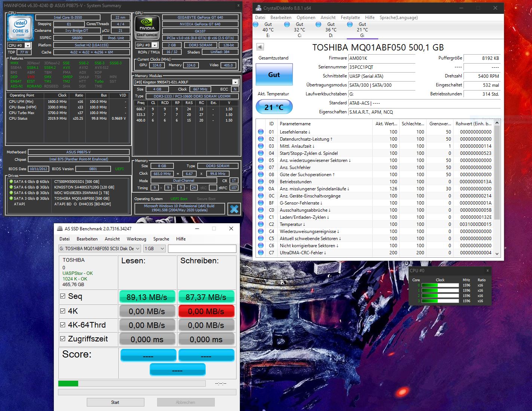Click green status dot for KINGSTON SA400S37120G drive

(11, 187)
